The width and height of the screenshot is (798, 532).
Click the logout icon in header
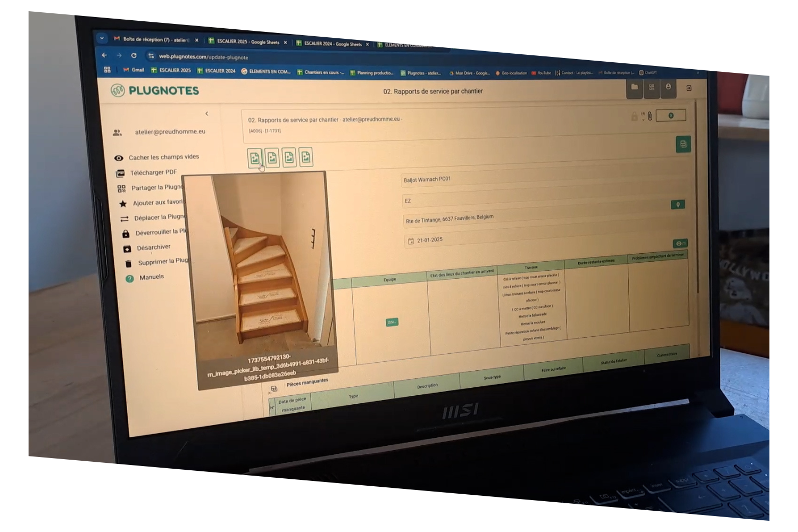pyautogui.click(x=689, y=88)
